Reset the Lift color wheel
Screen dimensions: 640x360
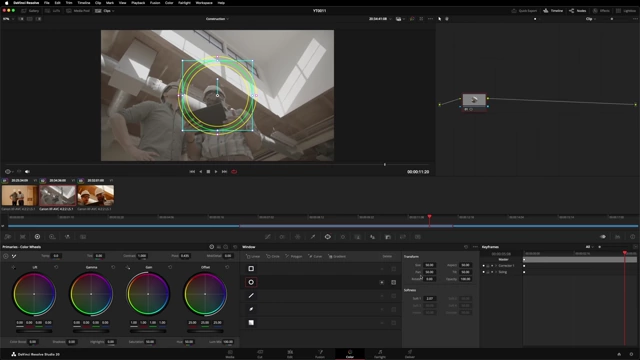[56, 267]
